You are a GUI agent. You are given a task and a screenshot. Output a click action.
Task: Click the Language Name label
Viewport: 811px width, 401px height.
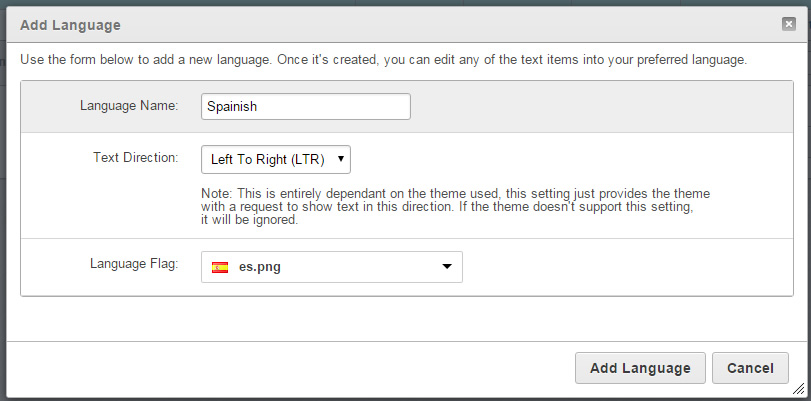pyautogui.click(x=128, y=106)
